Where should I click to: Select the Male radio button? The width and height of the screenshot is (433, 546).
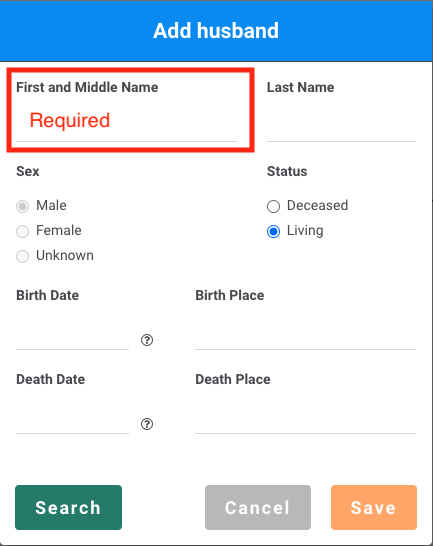[x=22, y=206]
